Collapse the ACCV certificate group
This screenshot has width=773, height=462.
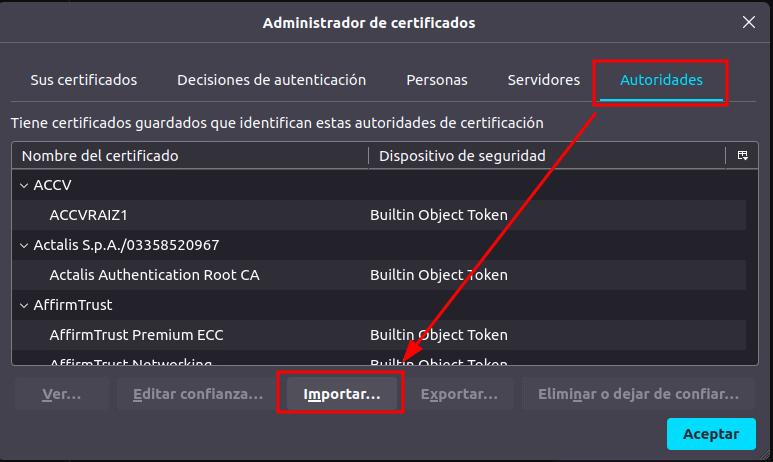[x=24, y=185]
